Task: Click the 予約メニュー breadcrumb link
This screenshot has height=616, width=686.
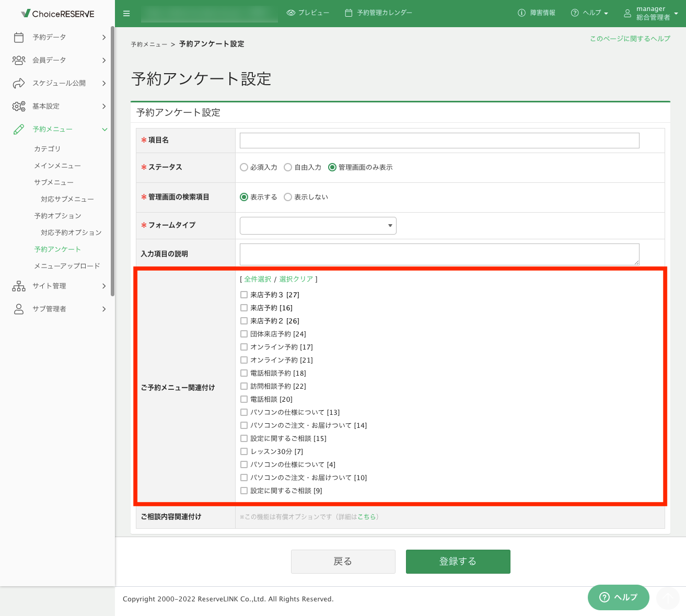Action: coord(149,44)
